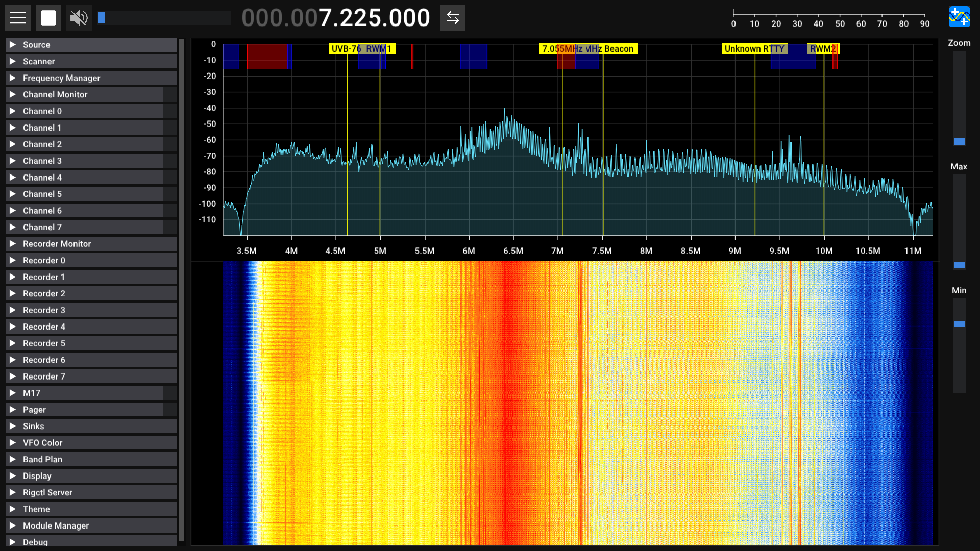This screenshot has height=551, width=980.
Task: Click the muted speaker icon
Action: (79, 18)
